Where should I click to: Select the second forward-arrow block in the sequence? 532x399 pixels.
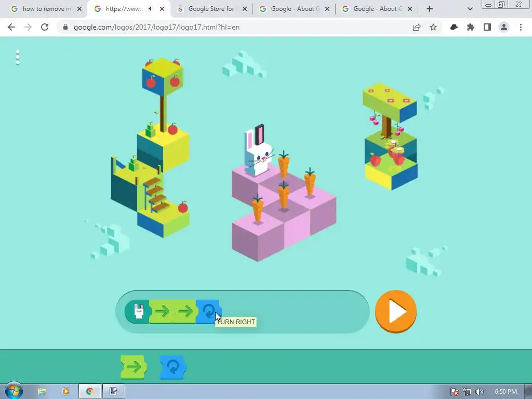pyautogui.click(x=184, y=312)
